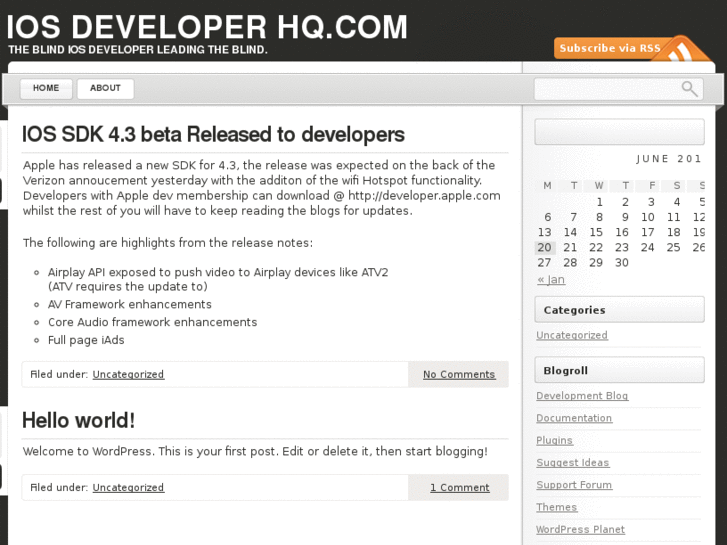This screenshot has height=545, width=727.
Task: Click the RSS feed icon
Action: (681, 50)
